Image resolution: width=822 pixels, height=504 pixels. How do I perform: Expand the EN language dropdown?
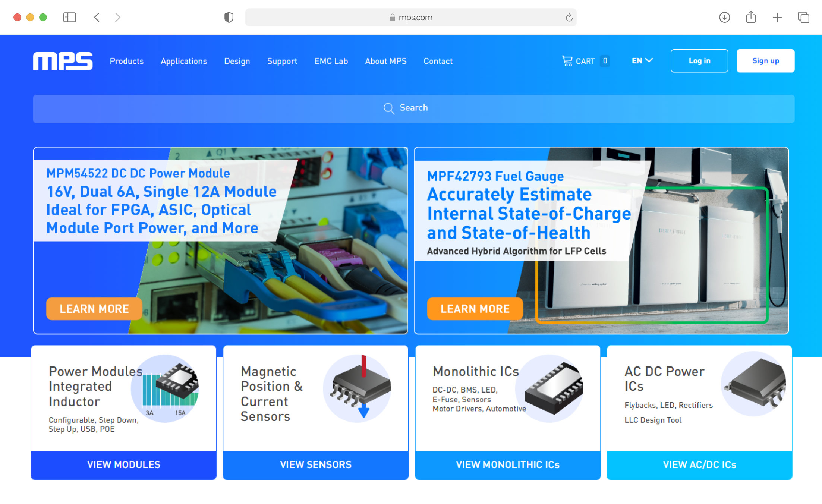pyautogui.click(x=642, y=61)
